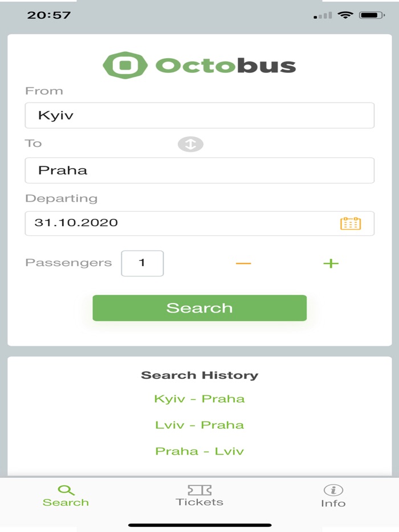Tap the Octobus logo

coord(199,65)
